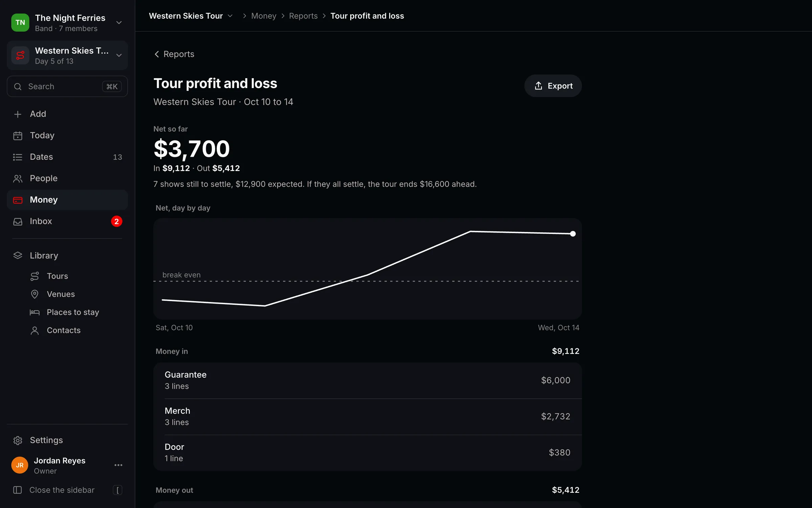This screenshot has width=812, height=508.
Task: Click the Reports breadcrumb in the top bar
Action: [x=303, y=16]
